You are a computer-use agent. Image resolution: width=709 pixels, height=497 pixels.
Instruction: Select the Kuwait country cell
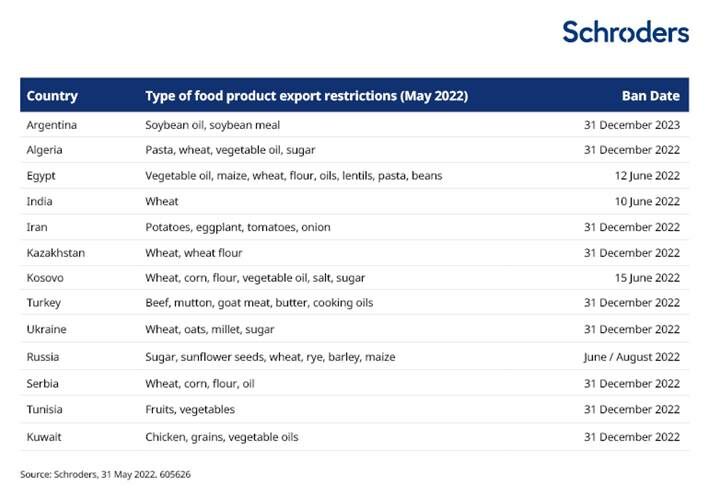[45, 436]
